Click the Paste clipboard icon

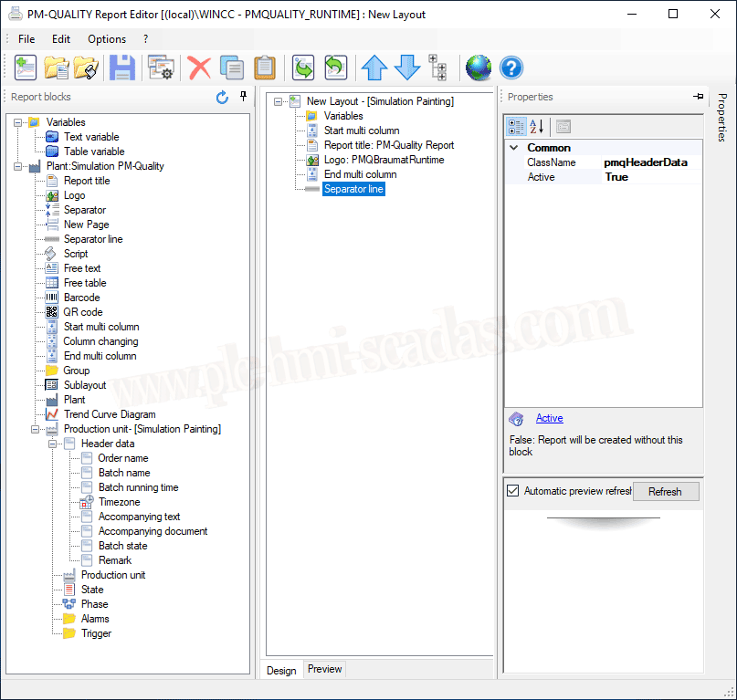tap(264, 68)
